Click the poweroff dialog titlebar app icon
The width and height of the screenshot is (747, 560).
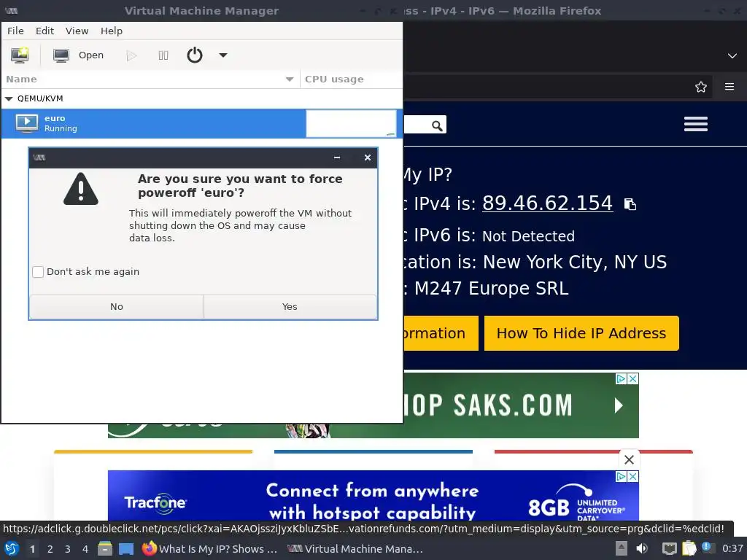click(39, 157)
